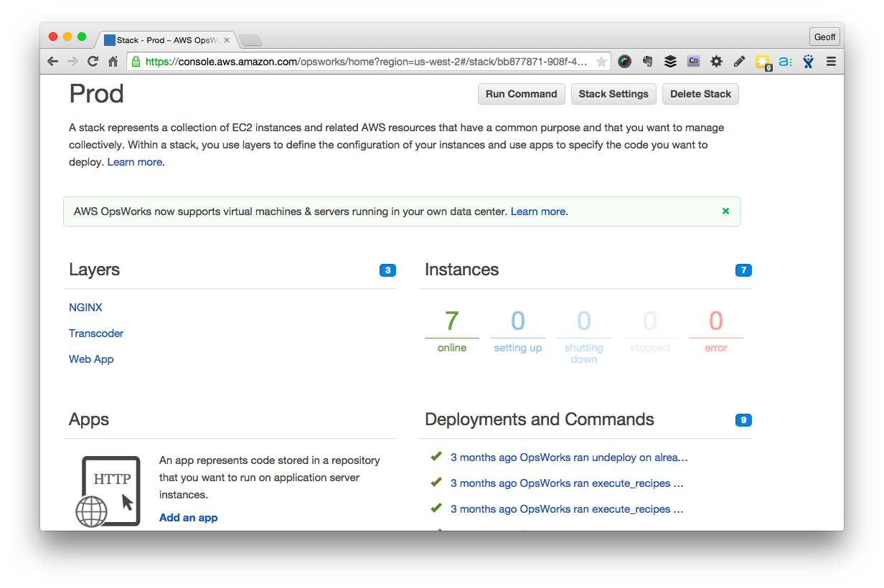Close the Stack - Prod browser tab
This screenshot has width=884, height=588.
(x=227, y=40)
